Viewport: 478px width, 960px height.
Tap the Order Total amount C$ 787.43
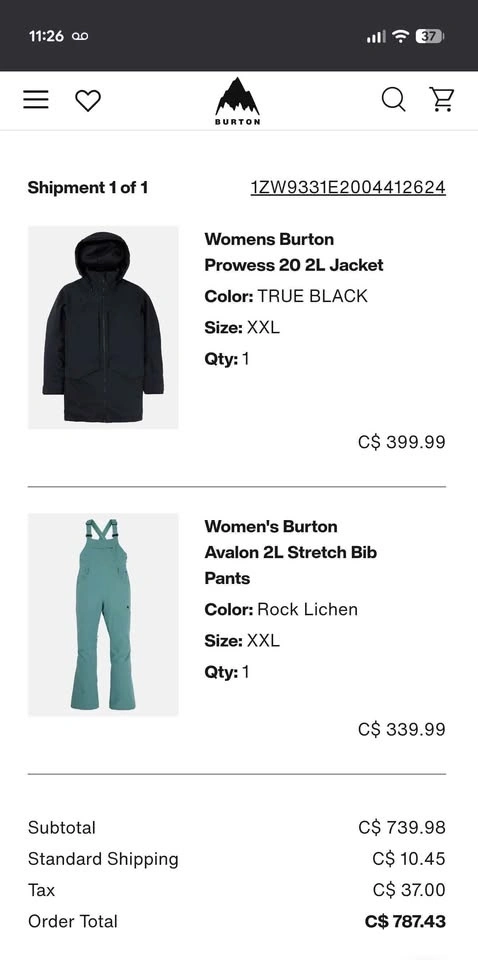click(x=405, y=921)
